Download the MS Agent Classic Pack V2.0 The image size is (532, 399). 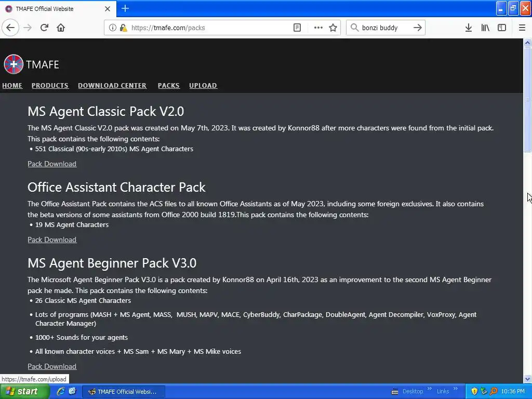(52, 164)
